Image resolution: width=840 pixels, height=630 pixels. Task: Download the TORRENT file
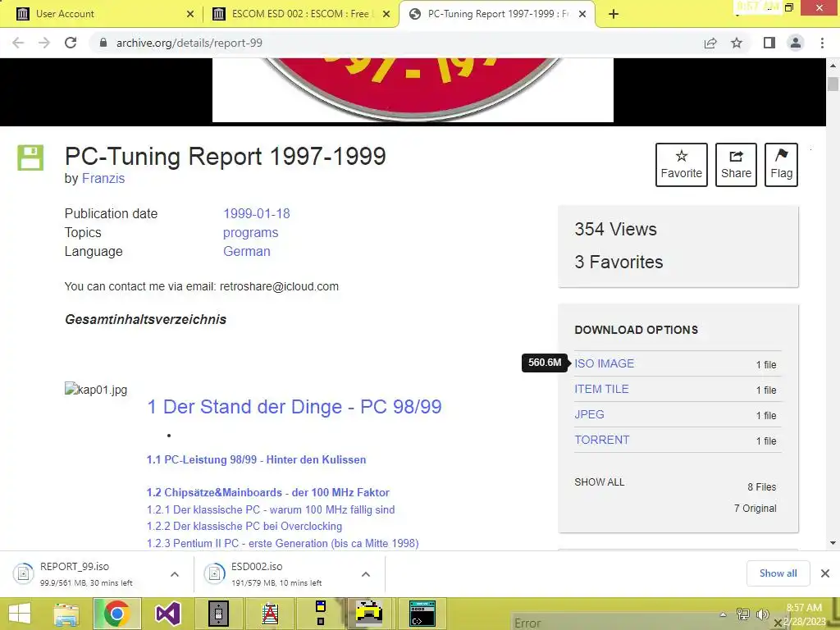click(x=602, y=440)
